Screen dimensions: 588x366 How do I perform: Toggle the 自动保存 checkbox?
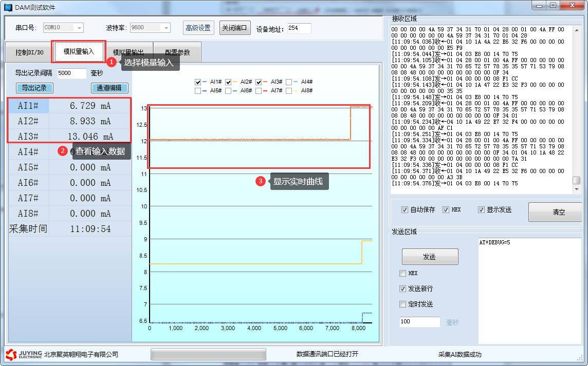pyautogui.click(x=405, y=210)
